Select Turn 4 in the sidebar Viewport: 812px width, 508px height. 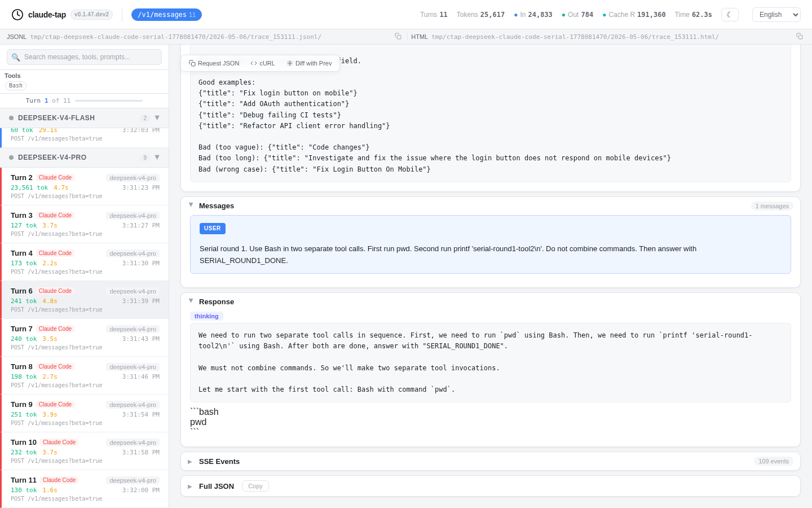(x=85, y=262)
